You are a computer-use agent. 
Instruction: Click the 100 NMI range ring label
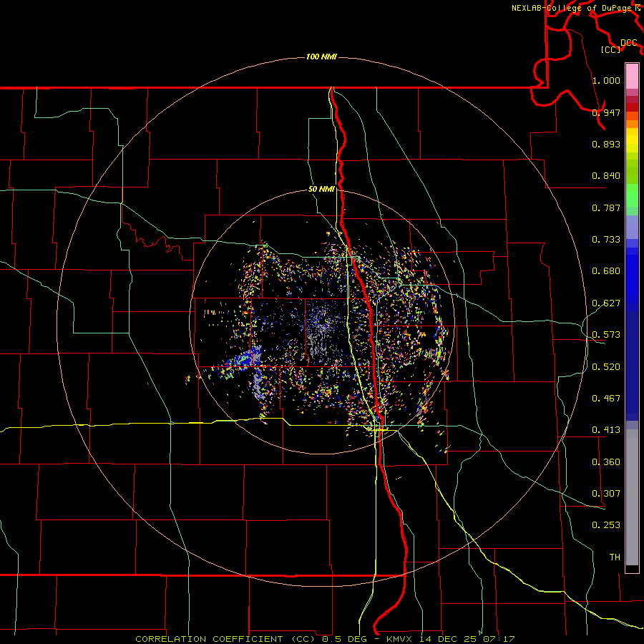pos(321,57)
